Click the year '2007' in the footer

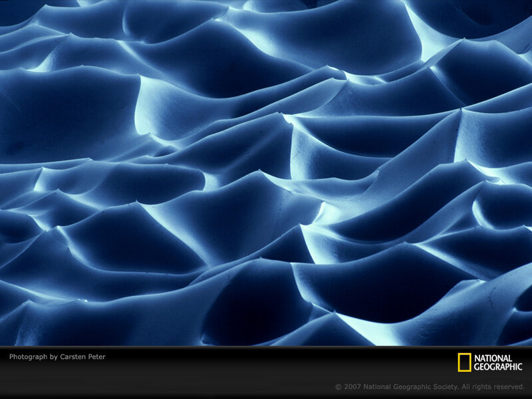[x=352, y=386]
